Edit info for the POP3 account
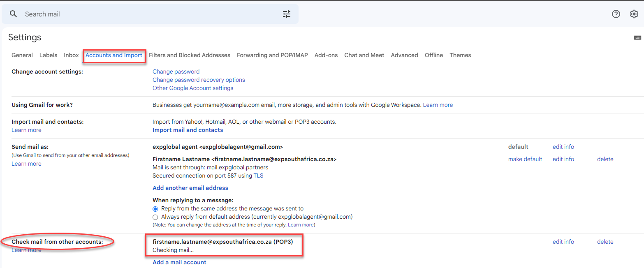This screenshot has height=268, width=644. click(563, 242)
